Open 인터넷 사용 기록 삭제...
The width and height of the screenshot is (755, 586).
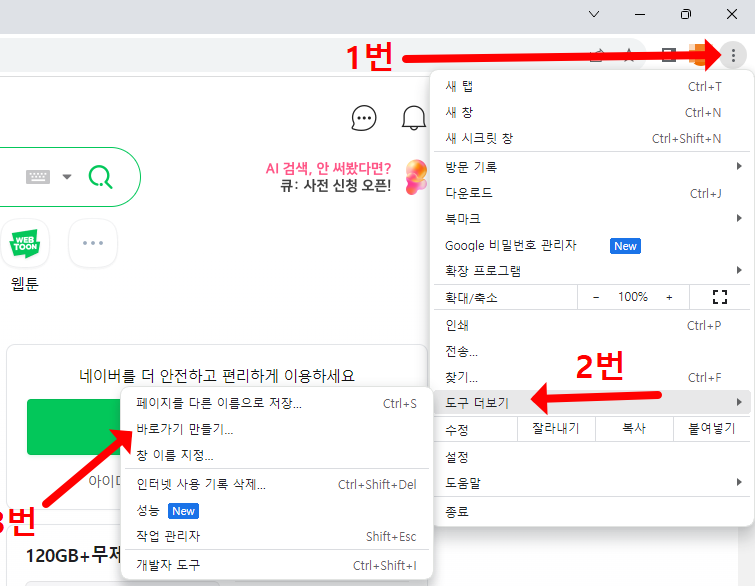click(276, 484)
